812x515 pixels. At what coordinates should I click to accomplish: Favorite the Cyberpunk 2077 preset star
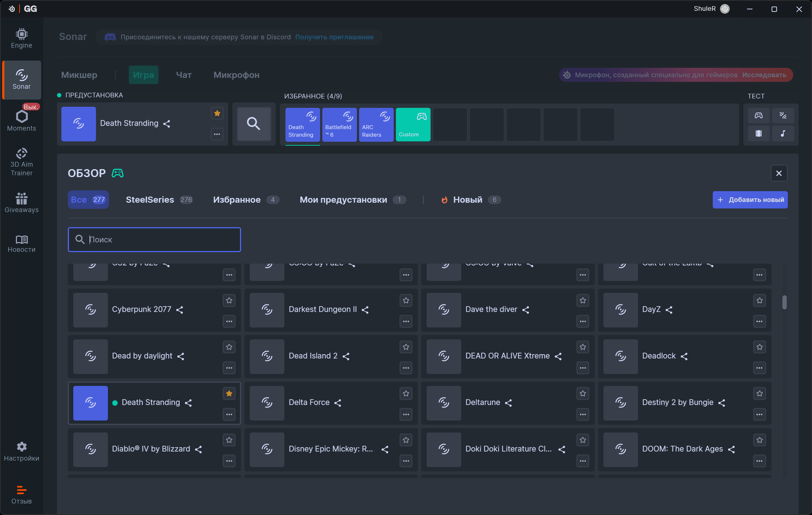pyautogui.click(x=229, y=300)
